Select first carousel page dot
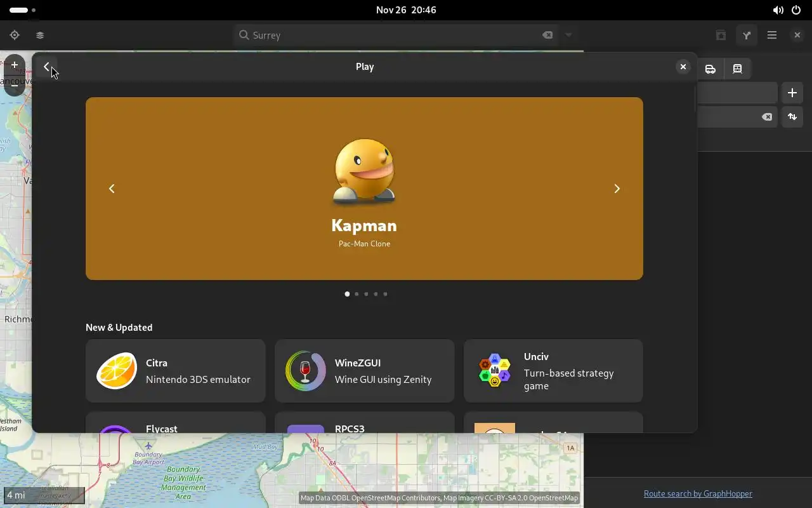The width and height of the screenshot is (812, 508). [347, 294]
